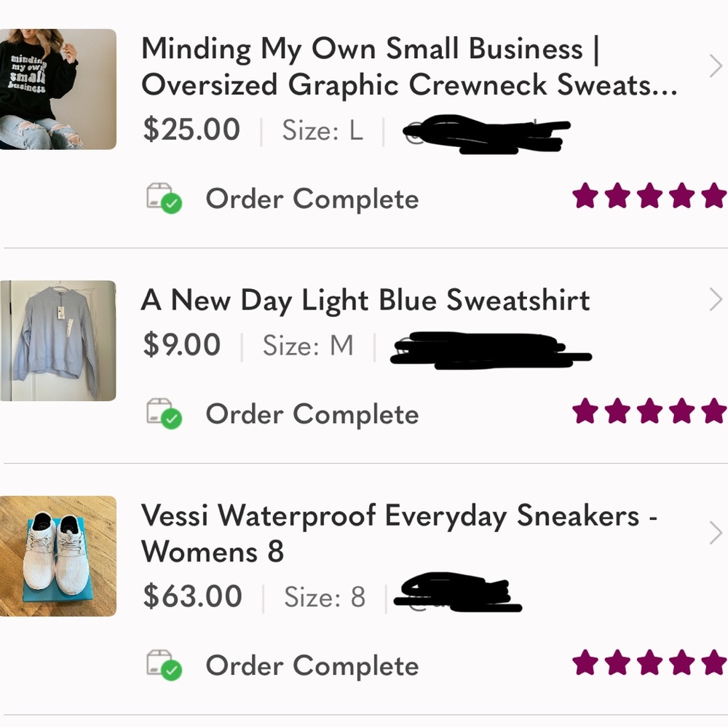Click third star of Light Blue Sweatshirt rating
728x728 pixels.
click(649, 411)
